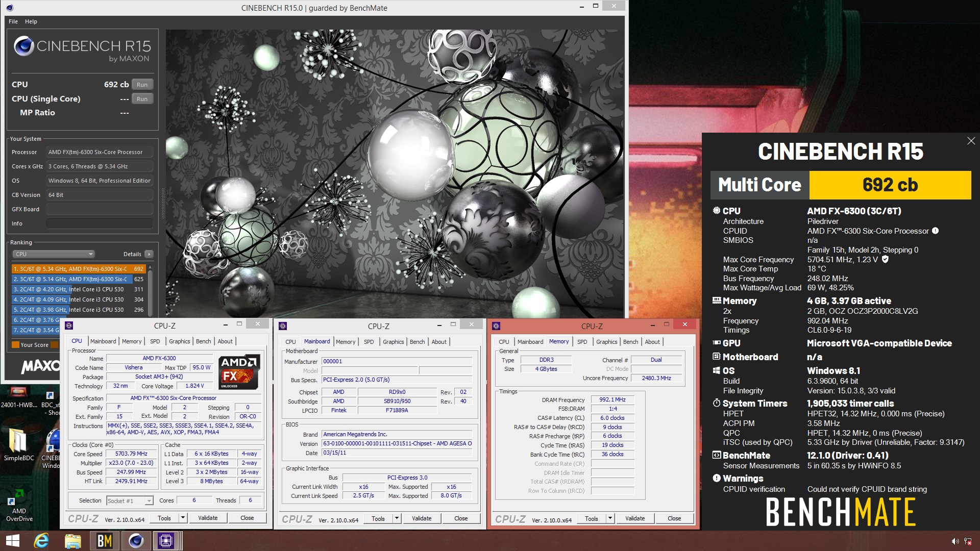Click Close button in CPU-Z Memory window
The height and width of the screenshot is (551, 980).
pos(674,518)
